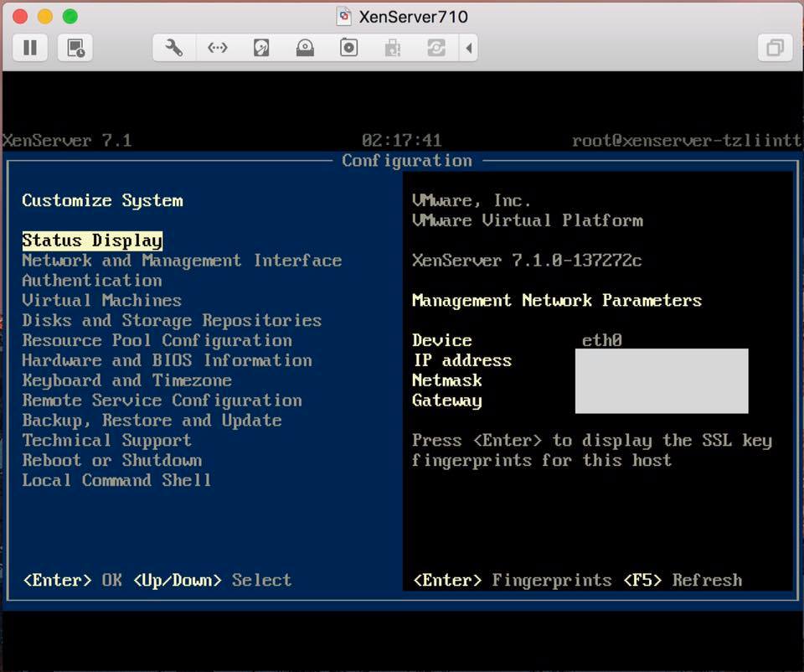Select Status Display menu entry
804x672 pixels.
[92, 240]
